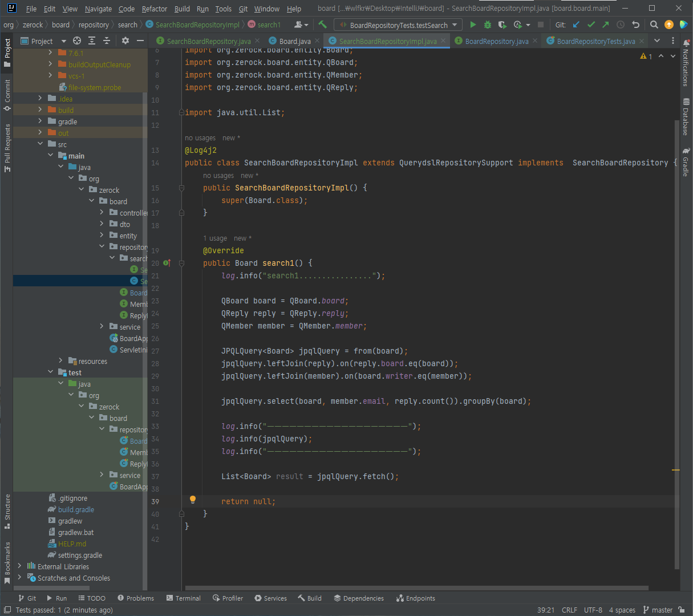Open the Database tool window
Screen dimensions: 693x616
pyautogui.click(x=686, y=116)
